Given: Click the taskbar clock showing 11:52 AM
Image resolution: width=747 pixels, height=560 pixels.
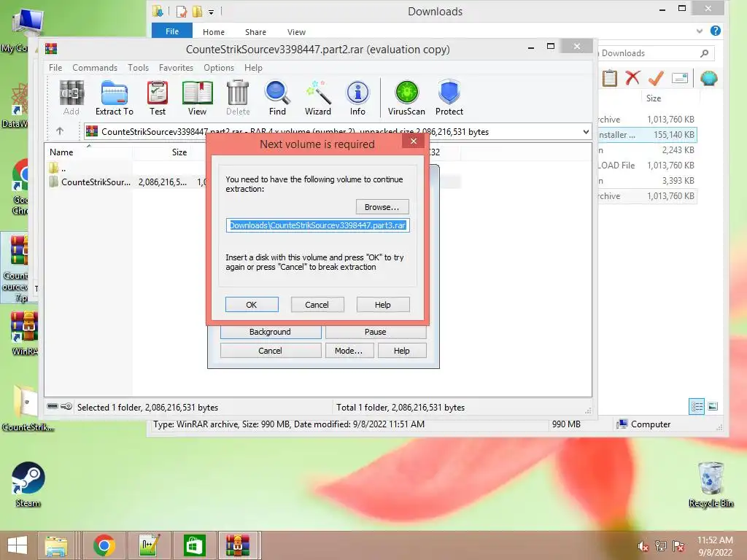Looking at the screenshot, I should pyautogui.click(x=715, y=545).
